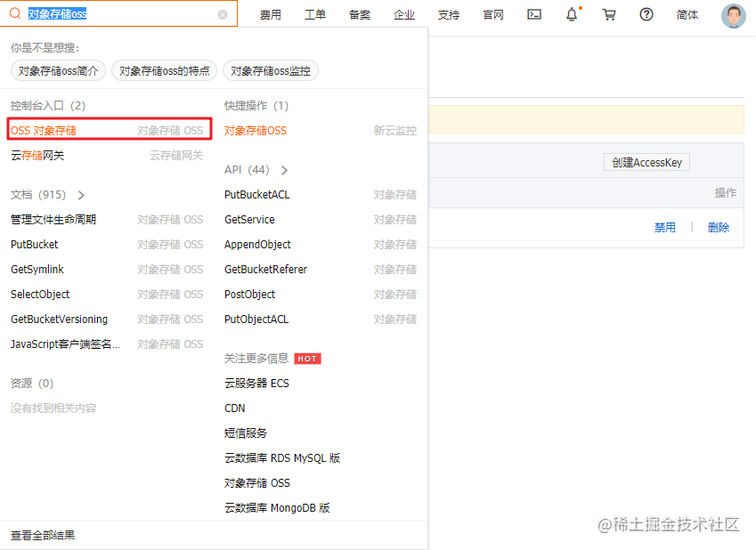Screen dimensions: 756x550
Task: Click the 创建AccessKey button
Action: [646, 163]
